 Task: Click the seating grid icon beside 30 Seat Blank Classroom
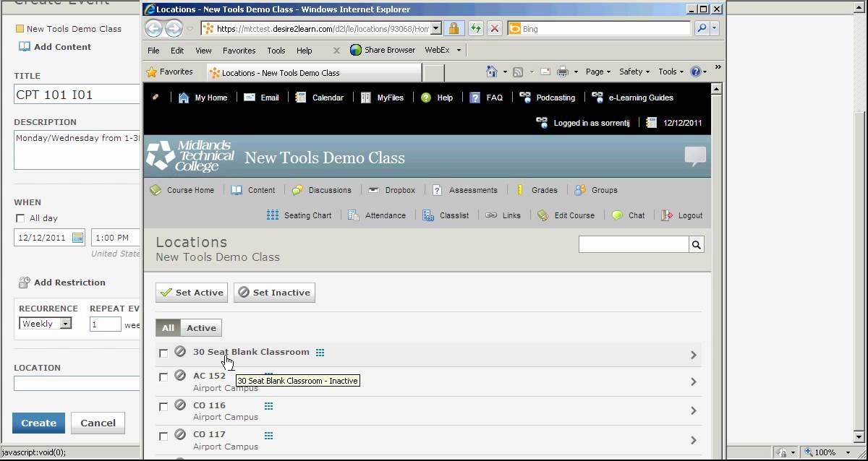point(320,353)
